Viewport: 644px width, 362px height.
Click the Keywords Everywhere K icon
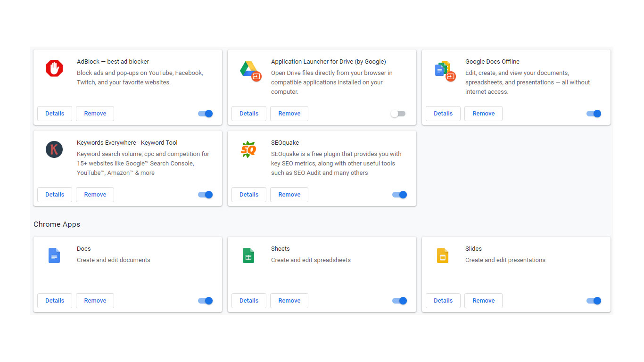click(x=54, y=149)
